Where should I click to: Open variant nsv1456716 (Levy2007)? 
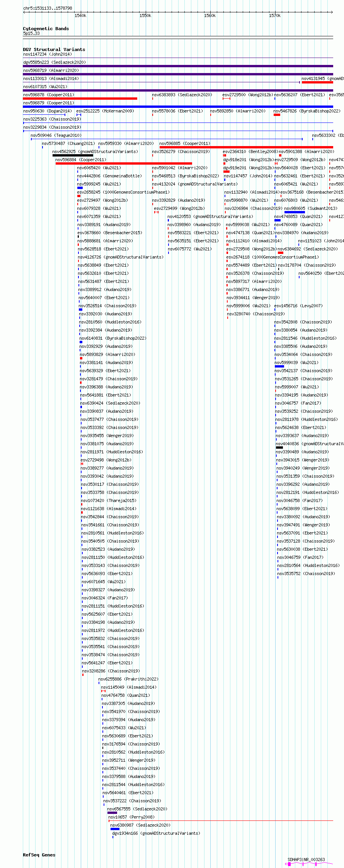[298, 306]
